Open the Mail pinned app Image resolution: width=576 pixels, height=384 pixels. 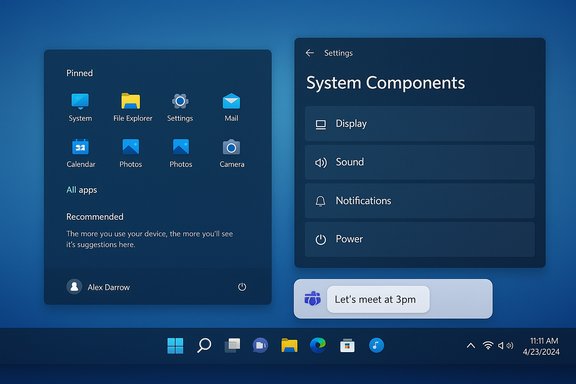[231, 107]
